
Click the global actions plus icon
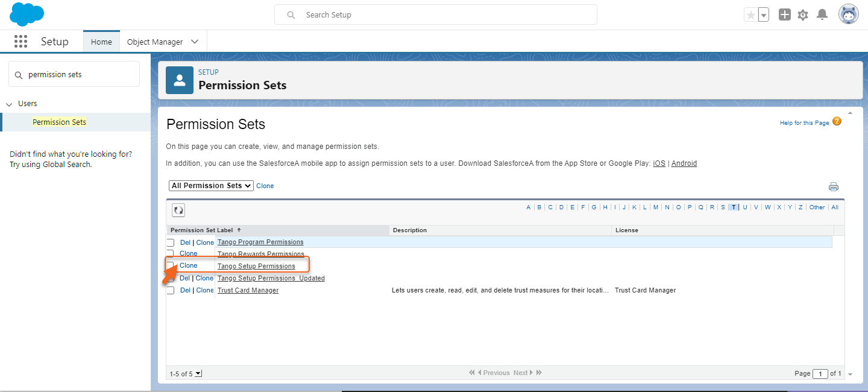click(x=784, y=14)
